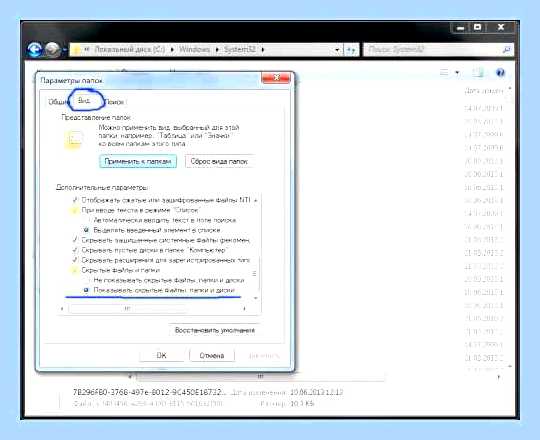Select System32 in the address path
540x440 pixels.
coord(240,49)
